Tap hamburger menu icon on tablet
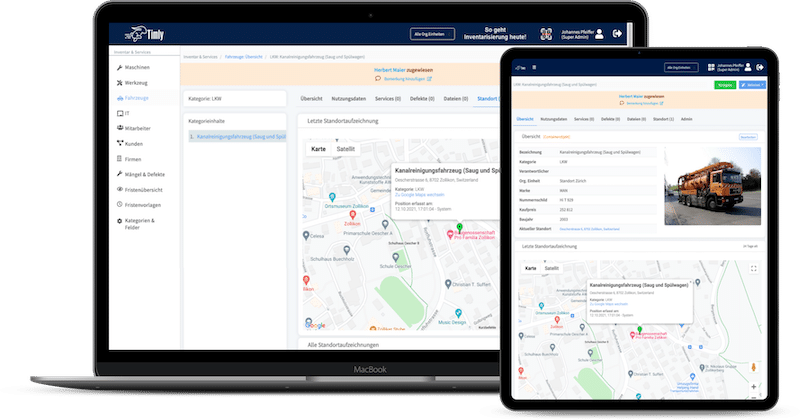The height and width of the screenshot is (420, 800). point(534,67)
